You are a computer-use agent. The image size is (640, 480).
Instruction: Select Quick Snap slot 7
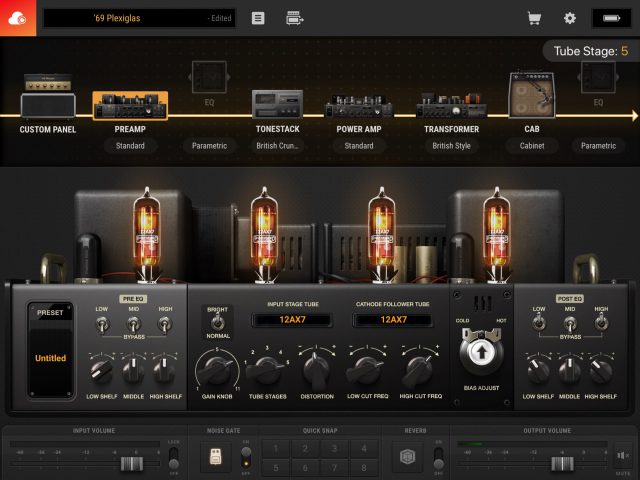(334, 468)
